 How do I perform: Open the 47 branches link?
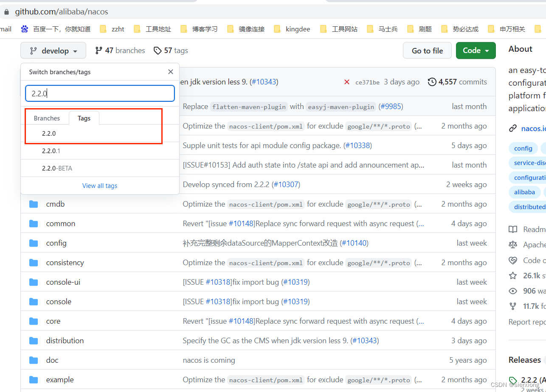click(x=120, y=50)
